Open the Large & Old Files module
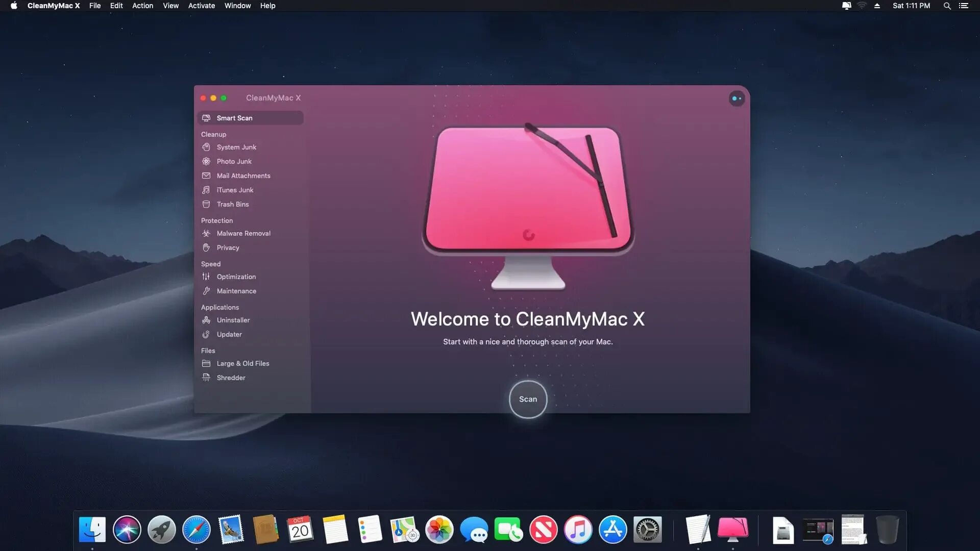 pyautogui.click(x=242, y=363)
